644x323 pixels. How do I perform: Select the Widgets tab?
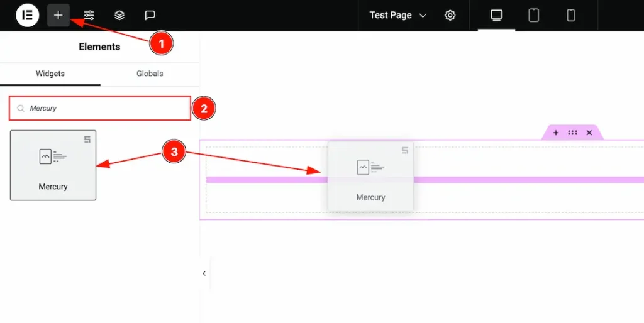[x=50, y=74]
